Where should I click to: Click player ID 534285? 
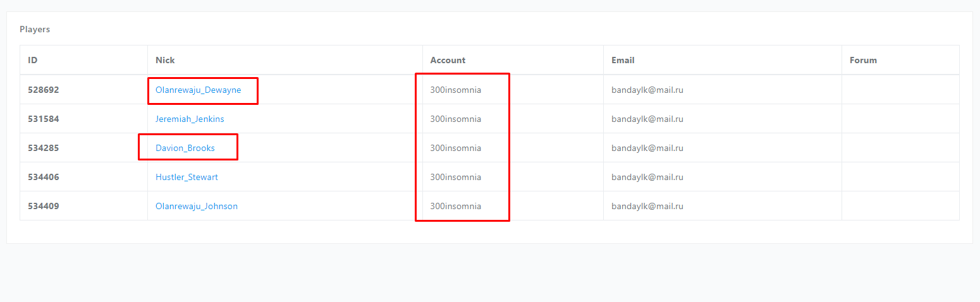click(x=44, y=148)
